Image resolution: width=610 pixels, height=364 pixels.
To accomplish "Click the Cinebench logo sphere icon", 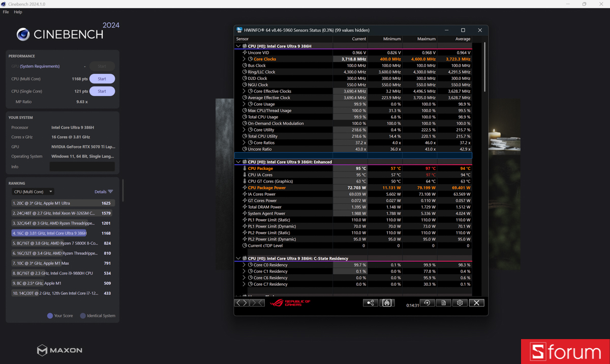I will [23, 34].
